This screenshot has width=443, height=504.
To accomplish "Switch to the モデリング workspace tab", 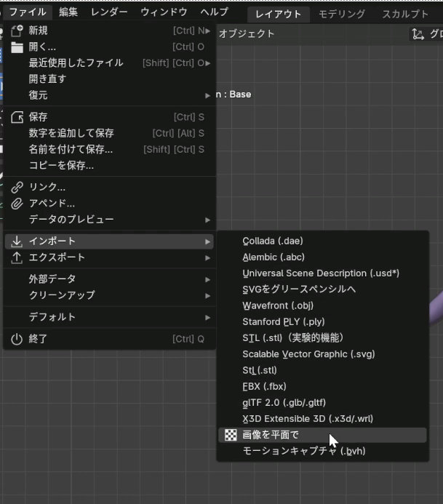I will (342, 14).
